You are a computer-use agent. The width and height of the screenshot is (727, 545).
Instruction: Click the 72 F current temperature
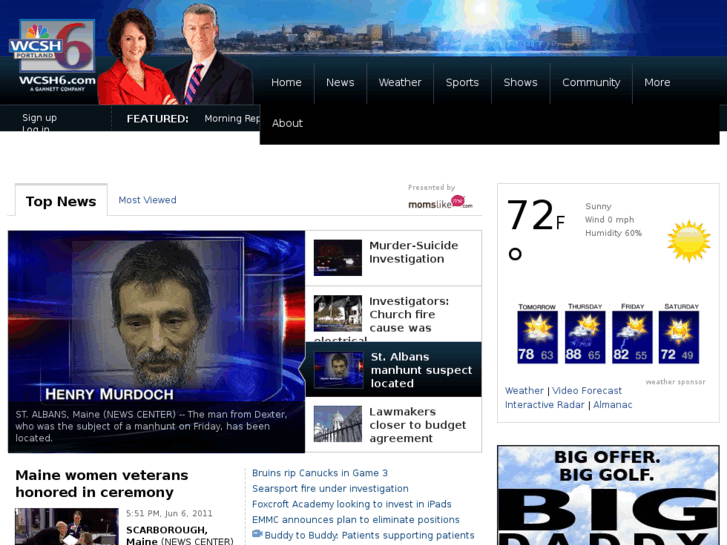click(x=536, y=216)
